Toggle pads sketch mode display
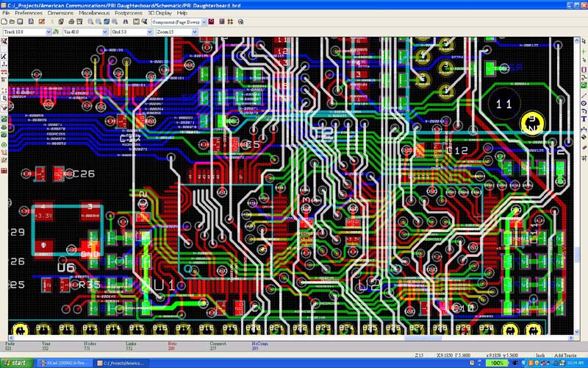588x368 pixels. pos(4,144)
